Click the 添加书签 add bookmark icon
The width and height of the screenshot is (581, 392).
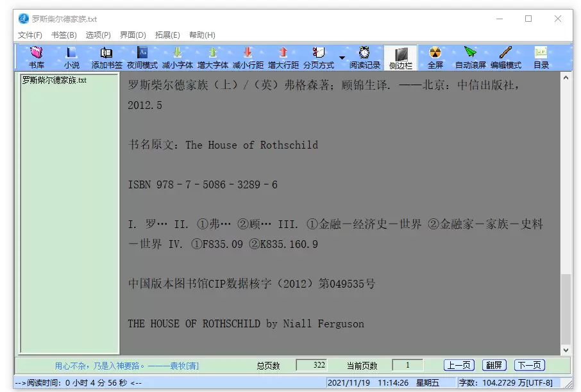[106, 58]
